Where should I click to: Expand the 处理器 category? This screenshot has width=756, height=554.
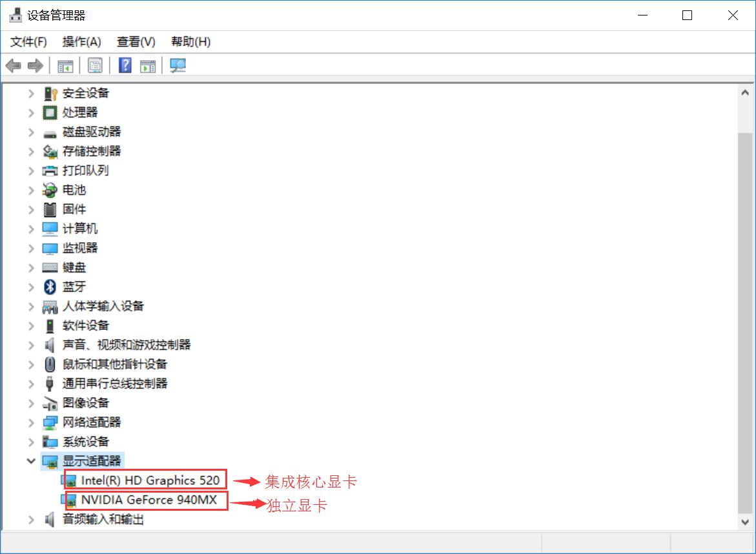click(31, 112)
